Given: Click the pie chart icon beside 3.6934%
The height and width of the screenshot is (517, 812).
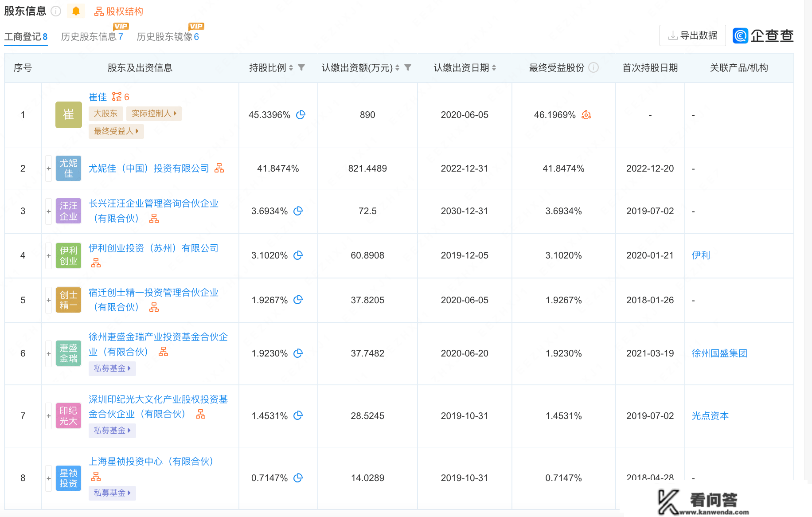Looking at the screenshot, I should (x=298, y=211).
